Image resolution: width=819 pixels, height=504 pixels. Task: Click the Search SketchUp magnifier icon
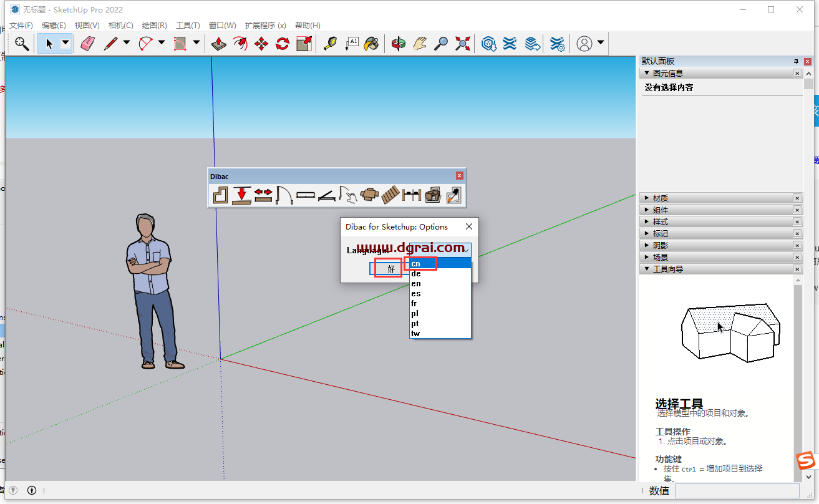[x=22, y=44]
